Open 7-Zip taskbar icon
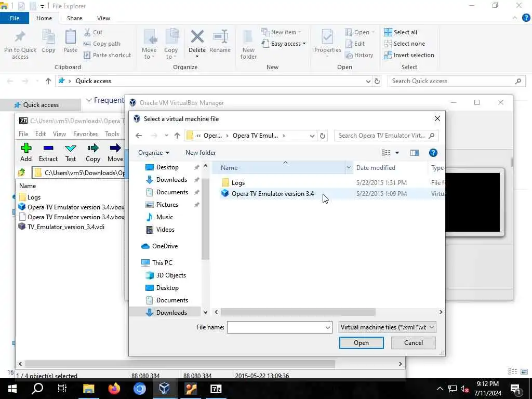 [216, 389]
